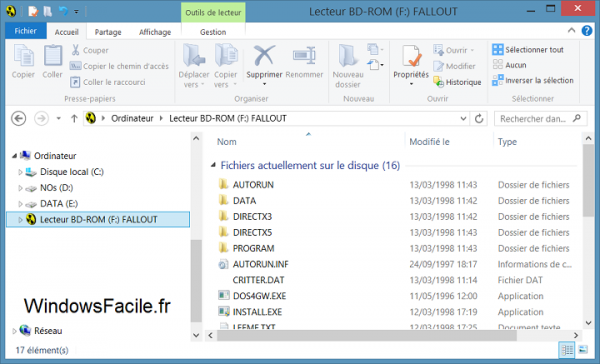The image size is (600, 364).
Task: Click the Copier icon in Presse-papiers
Action: coord(23,56)
